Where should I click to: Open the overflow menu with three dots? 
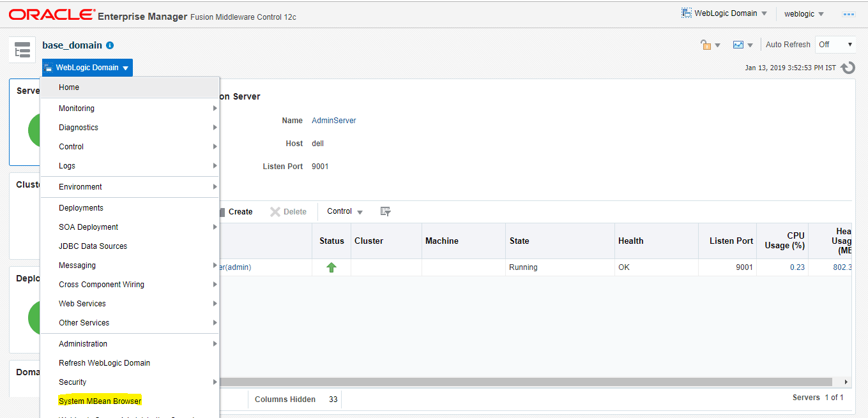tap(849, 14)
